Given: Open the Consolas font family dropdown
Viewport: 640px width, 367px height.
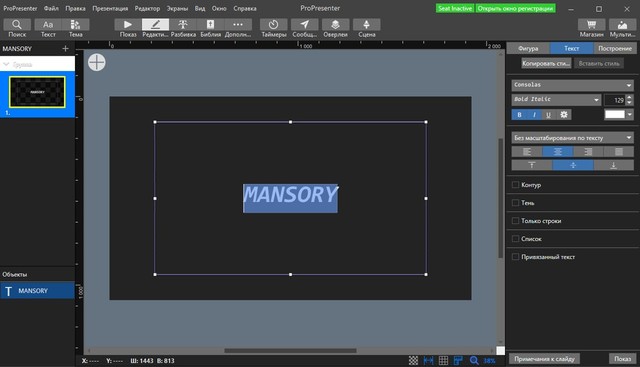Looking at the screenshot, I should [x=573, y=85].
